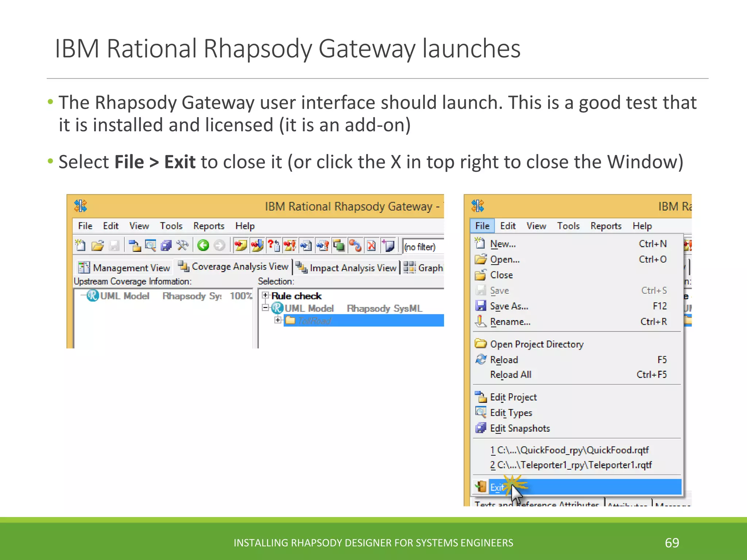The height and width of the screenshot is (560, 747).
Task: Go back with the green arrow icon
Action: tap(203, 245)
